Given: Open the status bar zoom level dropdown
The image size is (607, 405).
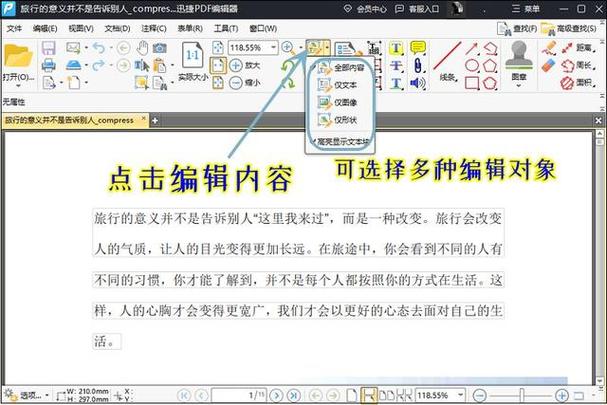Looking at the screenshot, I should tap(461, 395).
